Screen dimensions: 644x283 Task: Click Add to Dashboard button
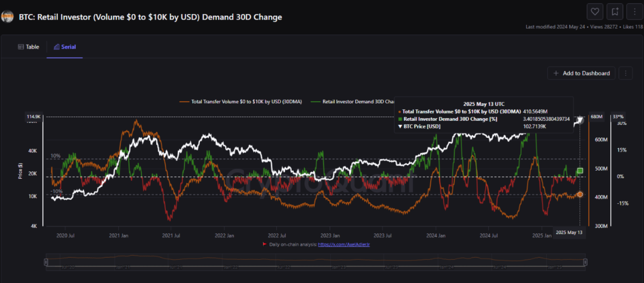pos(581,73)
